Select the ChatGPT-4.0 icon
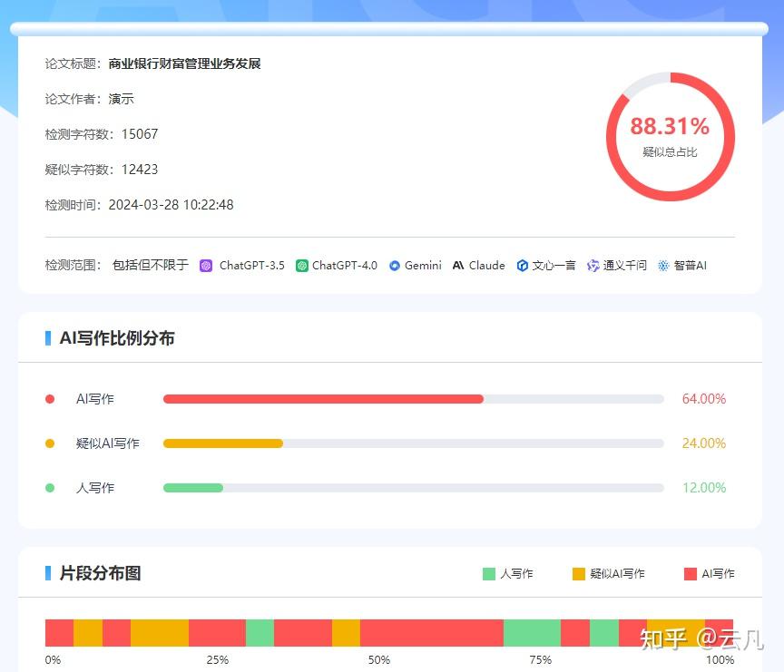 click(302, 265)
